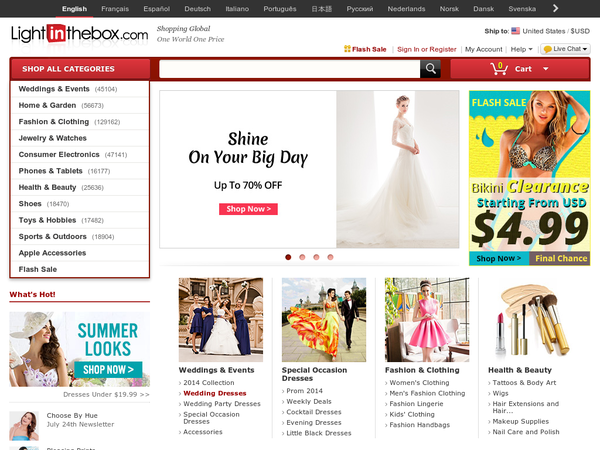Viewport: 600px width, 450px height.
Task: Click the search magnifier button
Action: pyautogui.click(x=430, y=69)
